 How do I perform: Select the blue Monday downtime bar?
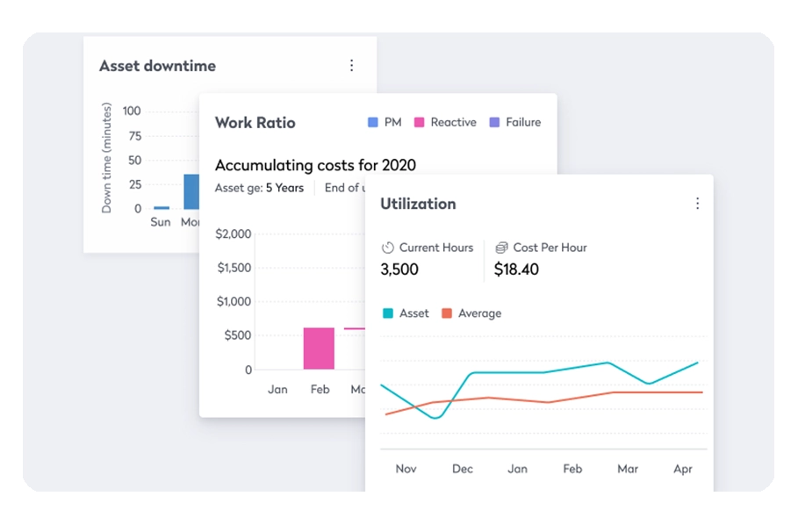pyautogui.click(x=191, y=191)
